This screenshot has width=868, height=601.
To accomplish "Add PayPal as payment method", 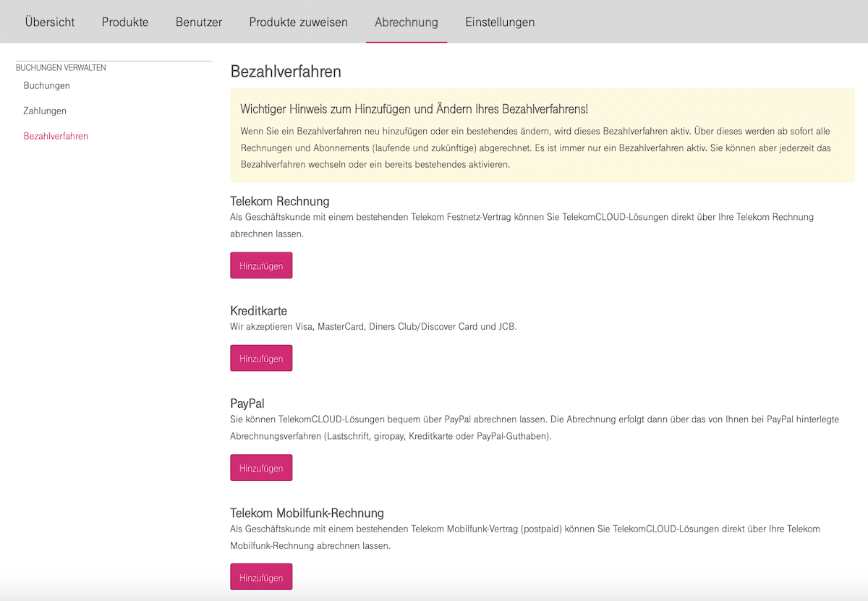I will (261, 468).
